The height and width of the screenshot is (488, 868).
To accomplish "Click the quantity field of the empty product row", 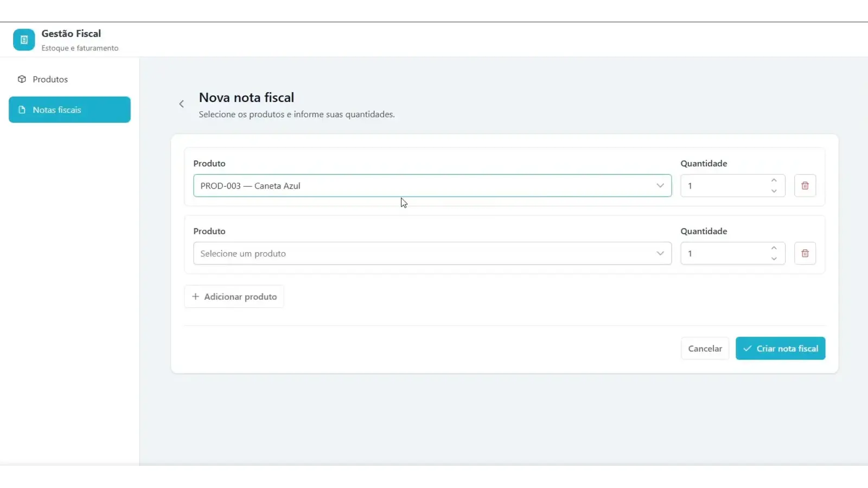I will (x=733, y=253).
